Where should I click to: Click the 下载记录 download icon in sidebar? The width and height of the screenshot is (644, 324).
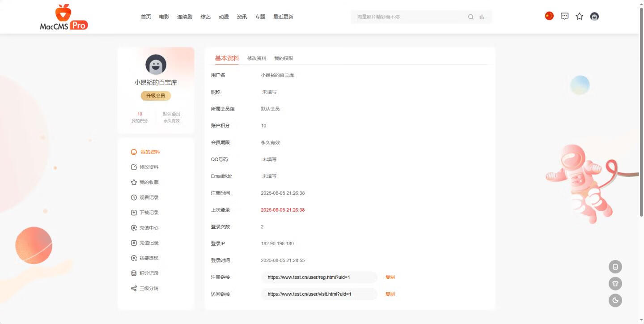(x=134, y=213)
